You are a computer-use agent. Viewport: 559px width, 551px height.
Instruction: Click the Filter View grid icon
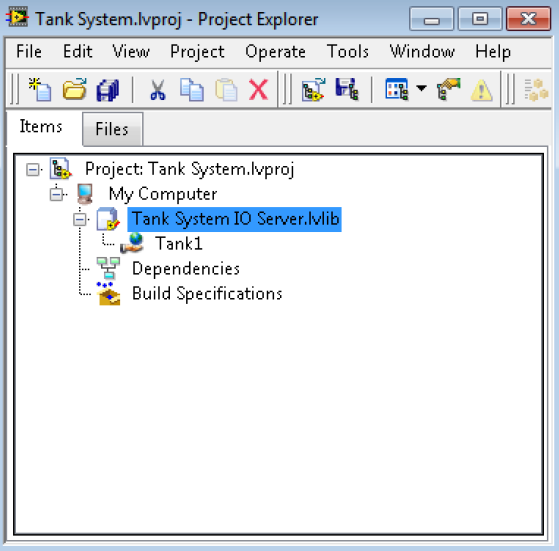click(396, 89)
